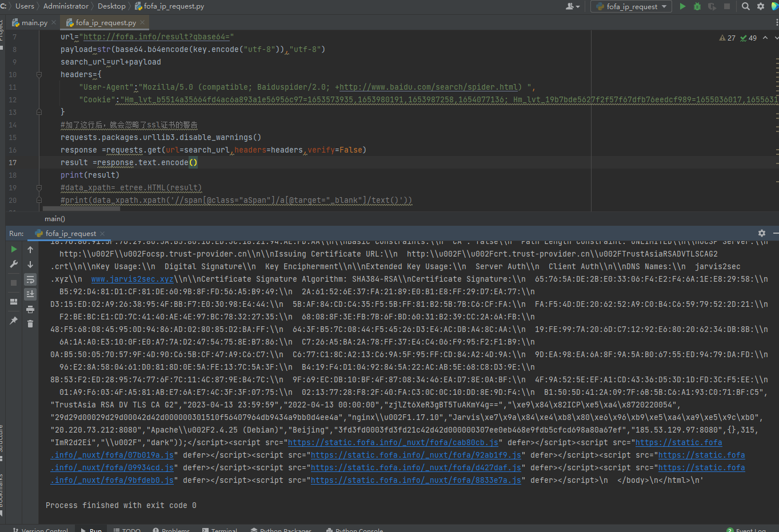
Task: Jump up the stack trace with the up arrow
Action: (30, 249)
